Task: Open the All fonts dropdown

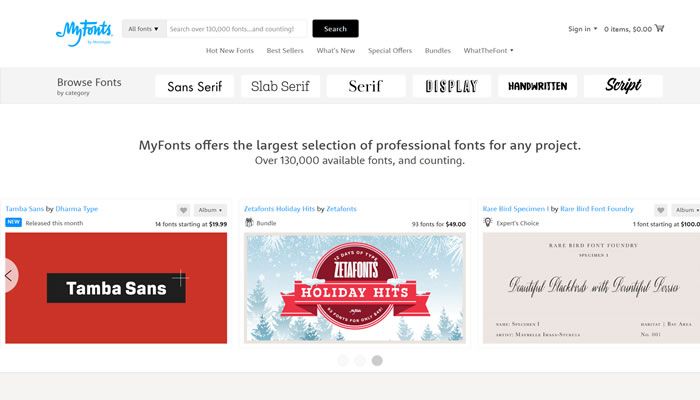Action: (x=144, y=29)
